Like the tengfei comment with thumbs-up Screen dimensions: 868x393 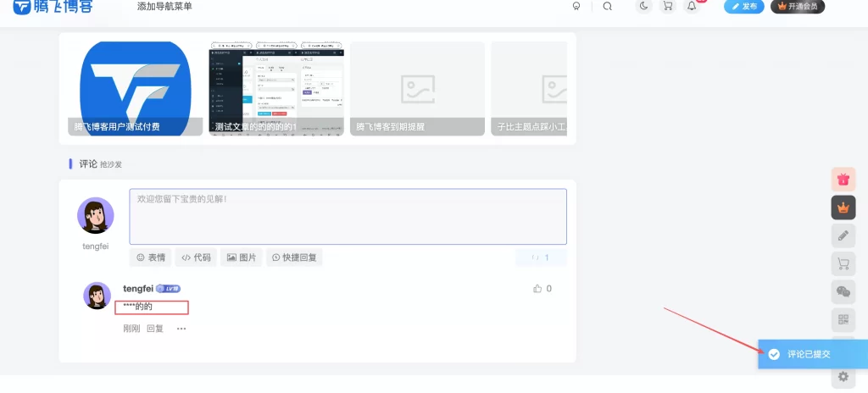point(537,289)
